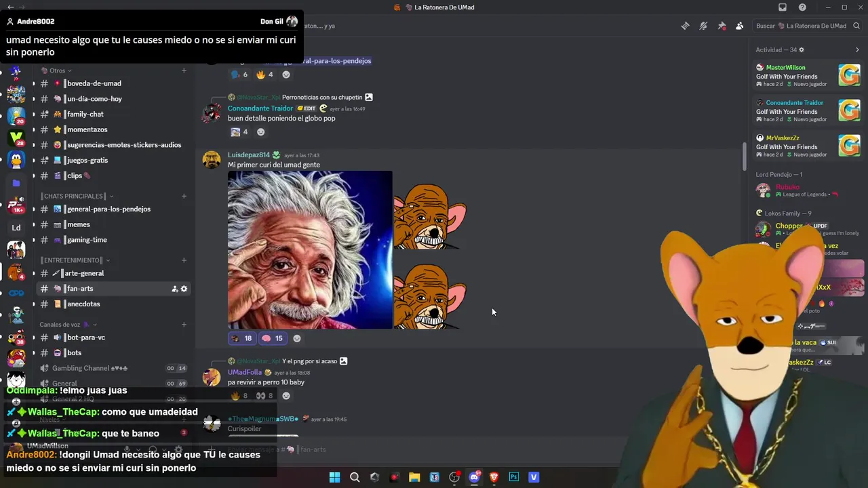Expand the Actividad panel chevron arrow

(857, 49)
